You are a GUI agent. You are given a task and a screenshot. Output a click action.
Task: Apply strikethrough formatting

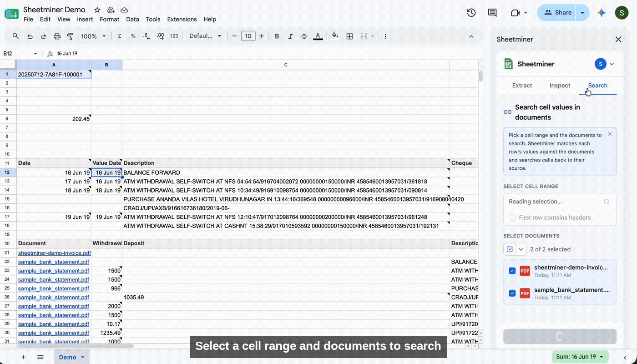304,36
